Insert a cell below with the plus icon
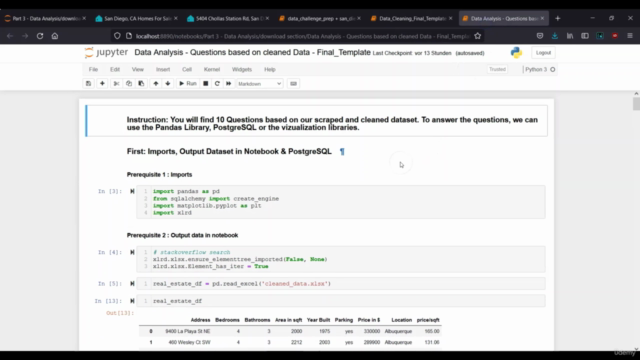 pos(102,84)
